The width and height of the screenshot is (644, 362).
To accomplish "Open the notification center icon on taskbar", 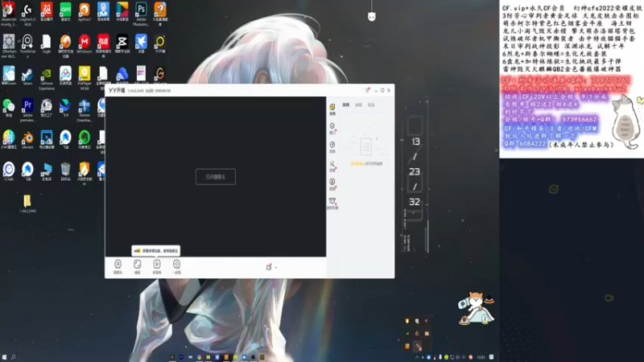I will (491, 357).
